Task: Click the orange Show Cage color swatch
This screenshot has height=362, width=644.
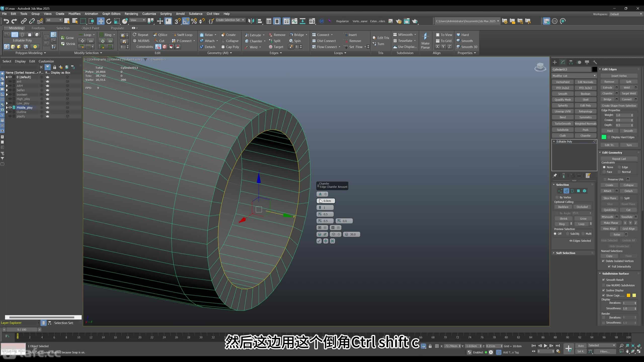Action: click(x=628, y=296)
